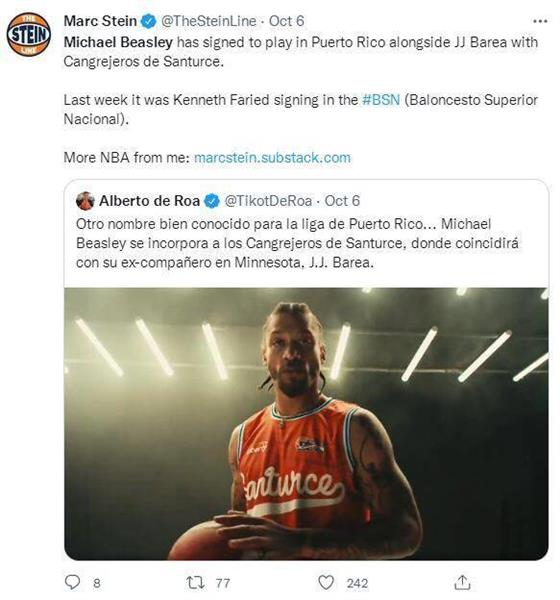560x600 pixels.
Task: Open the reply comment icon
Action: (x=72, y=582)
